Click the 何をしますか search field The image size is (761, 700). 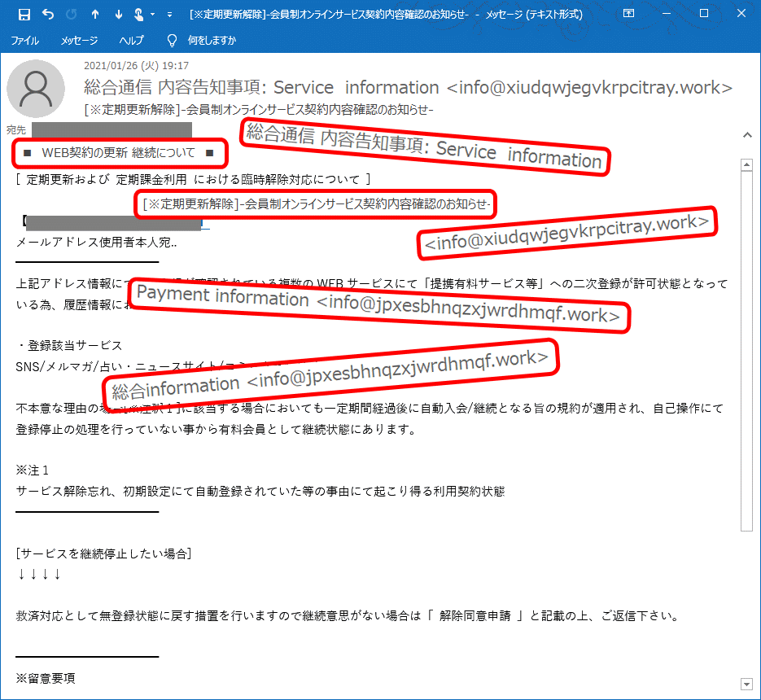212,41
